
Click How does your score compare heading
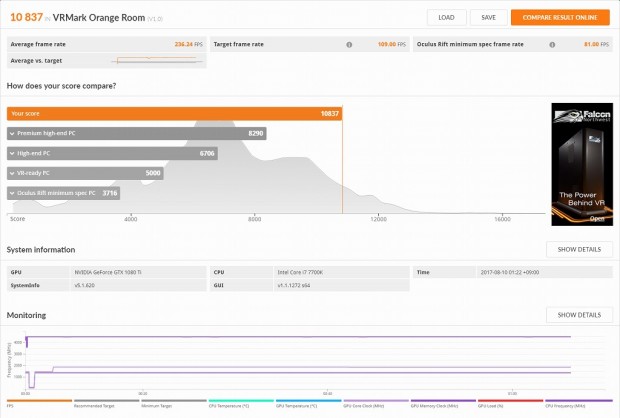pyautogui.click(x=61, y=86)
